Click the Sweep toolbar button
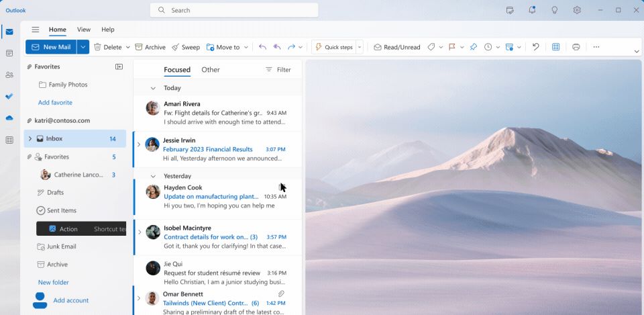Screen dimensions: 644x315 (186, 47)
